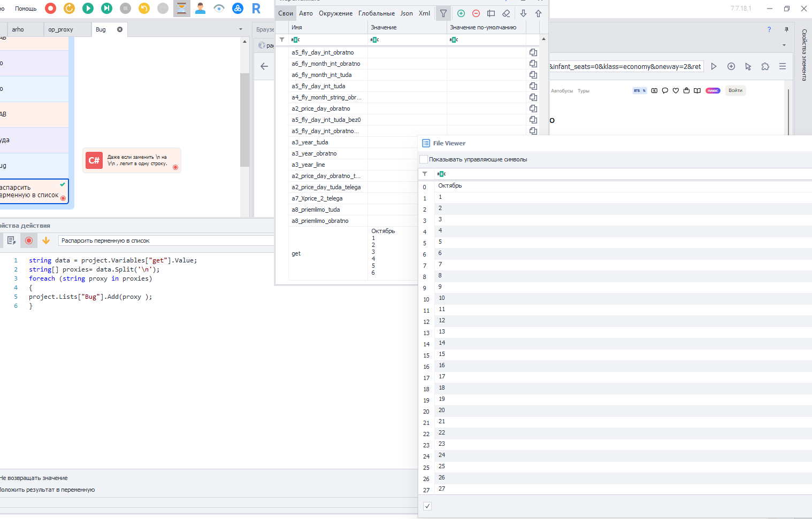Copy value of a5_fly_day_int_obratno row
This screenshot has width=812, height=519.
(533, 52)
